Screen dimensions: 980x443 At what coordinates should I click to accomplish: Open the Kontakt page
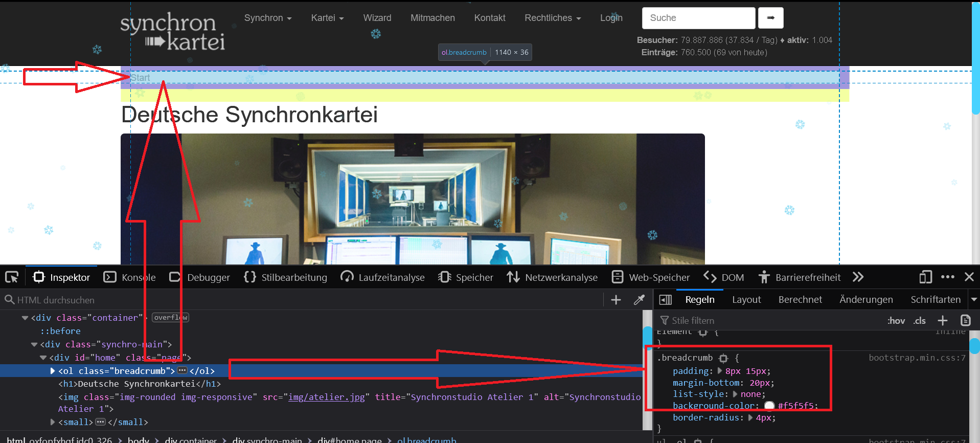490,18
